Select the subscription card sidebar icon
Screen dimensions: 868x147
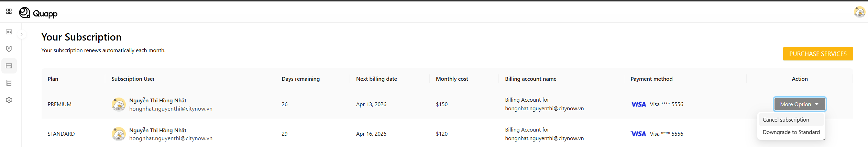[9, 66]
